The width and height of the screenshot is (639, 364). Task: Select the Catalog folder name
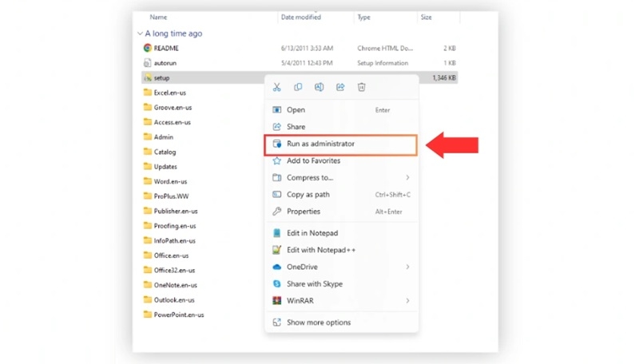tap(165, 152)
